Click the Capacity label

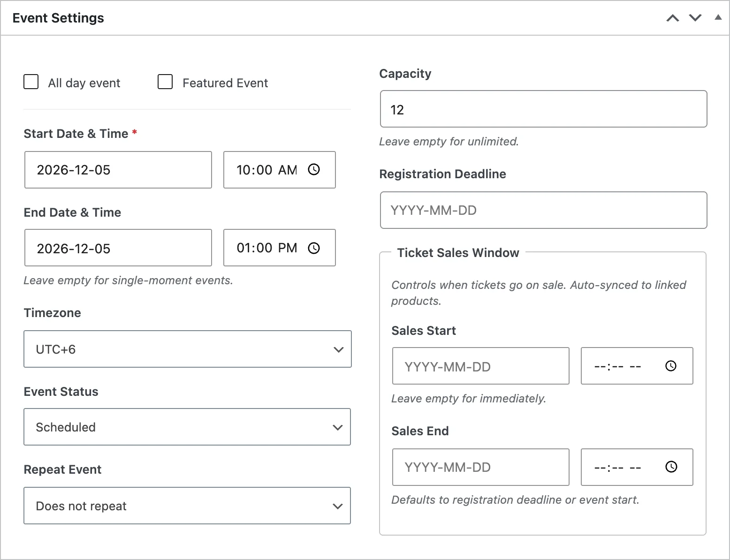tap(405, 74)
